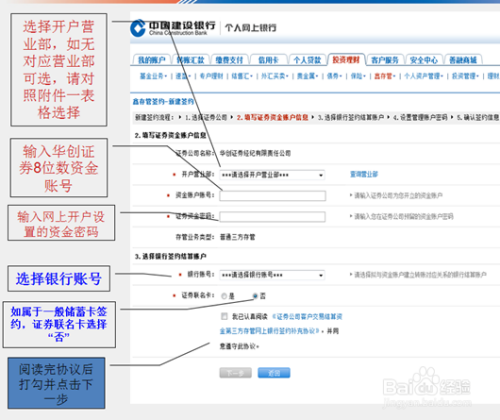
Task: Open the 开户营业部 dropdown
Action: [272, 175]
